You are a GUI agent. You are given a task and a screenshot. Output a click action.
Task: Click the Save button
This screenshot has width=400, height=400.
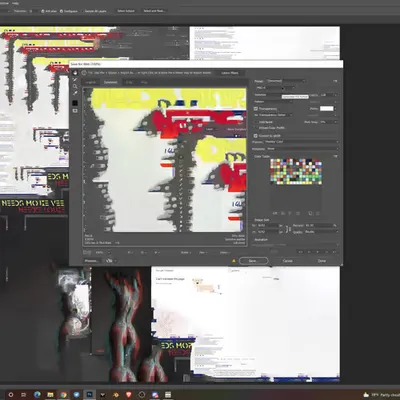tap(253, 261)
